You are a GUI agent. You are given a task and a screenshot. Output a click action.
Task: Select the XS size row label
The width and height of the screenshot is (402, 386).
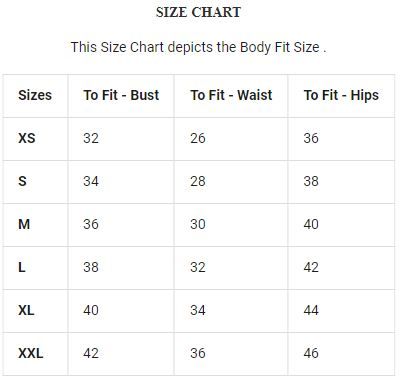pos(27,138)
